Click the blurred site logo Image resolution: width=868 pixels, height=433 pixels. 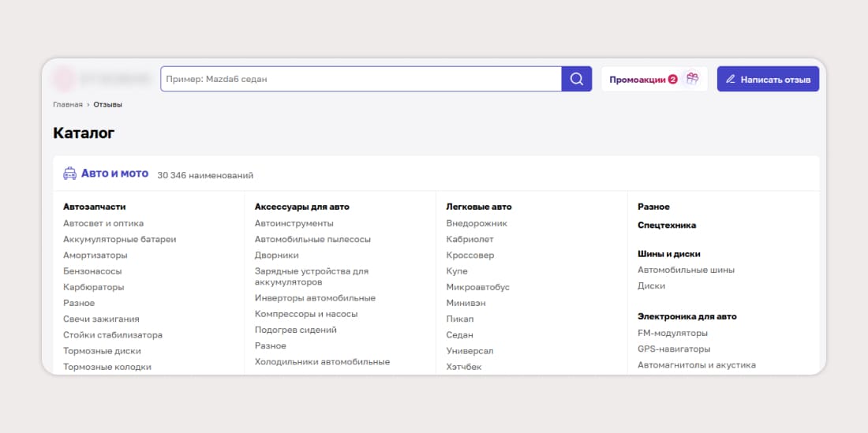click(x=101, y=79)
